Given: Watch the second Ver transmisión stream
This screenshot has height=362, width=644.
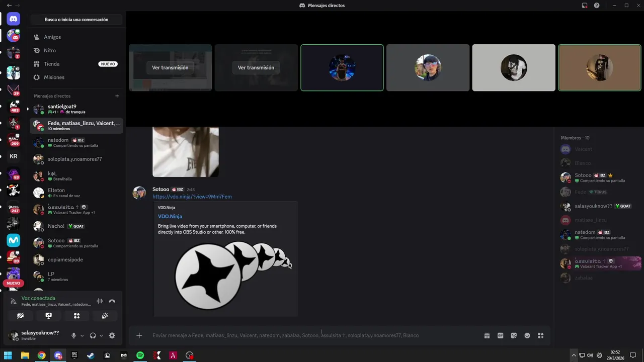Looking at the screenshot, I should [256, 68].
